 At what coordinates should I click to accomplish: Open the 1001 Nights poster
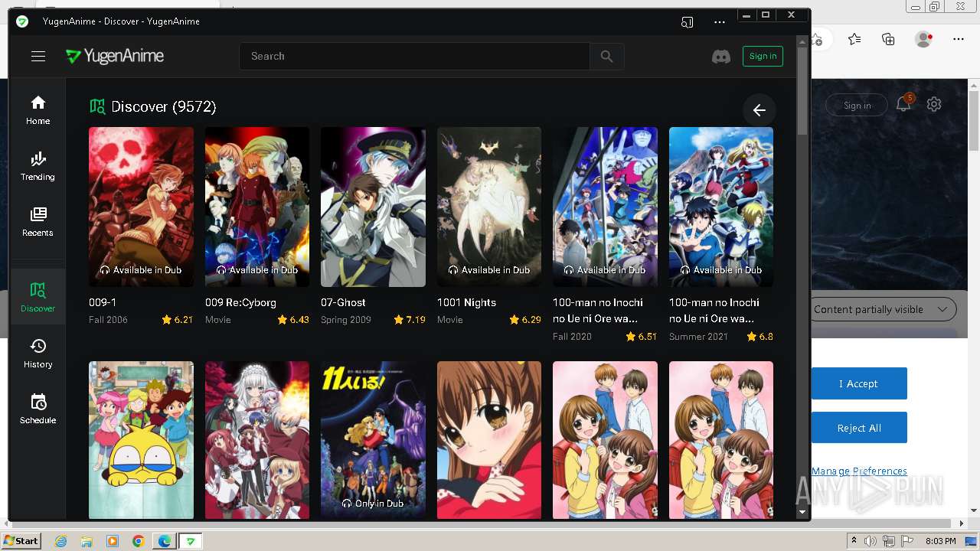[489, 207]
